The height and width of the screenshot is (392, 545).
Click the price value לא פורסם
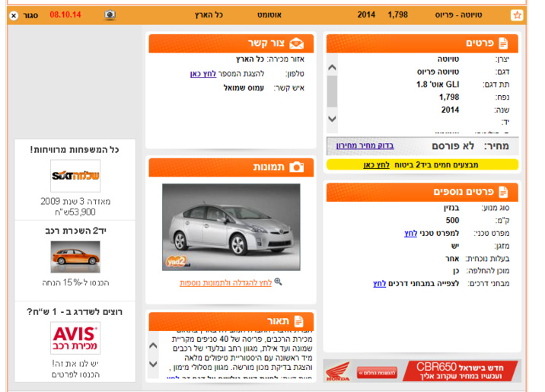[453, 146]
